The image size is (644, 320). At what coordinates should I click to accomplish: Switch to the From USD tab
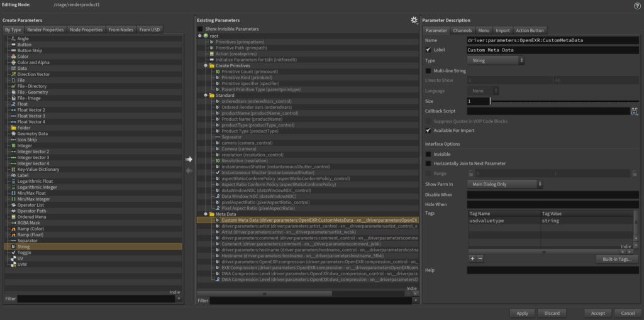click(x=150, y=30)
